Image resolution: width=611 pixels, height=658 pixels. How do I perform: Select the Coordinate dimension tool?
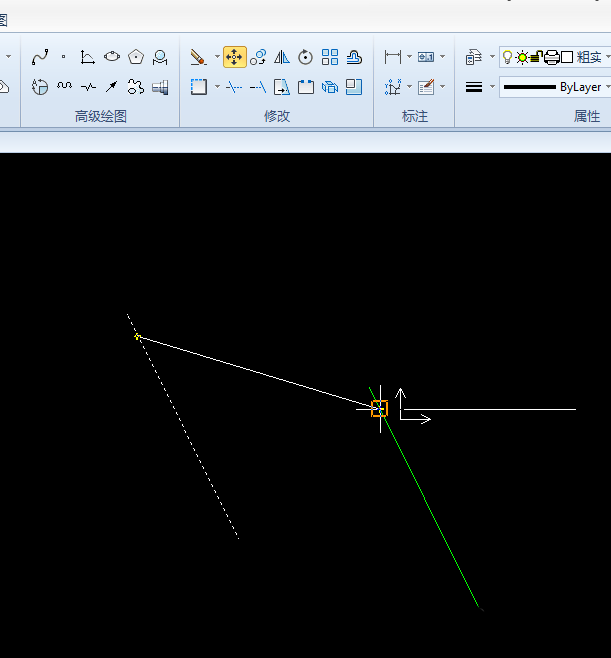pyautogui.click(x=393, y=87)
